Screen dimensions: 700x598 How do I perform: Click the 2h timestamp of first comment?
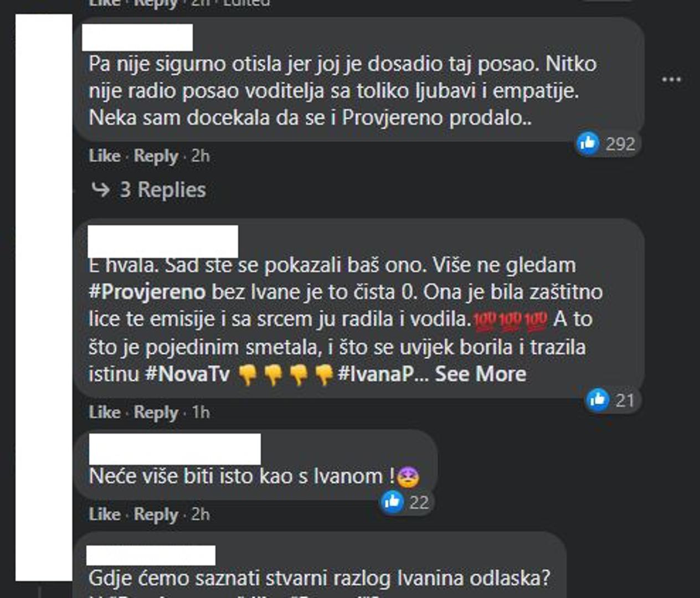pyautogui.click(x=200, y=156)
